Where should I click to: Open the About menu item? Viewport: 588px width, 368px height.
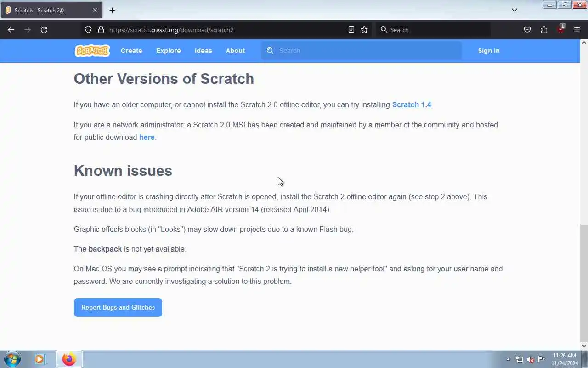point(236,51)
